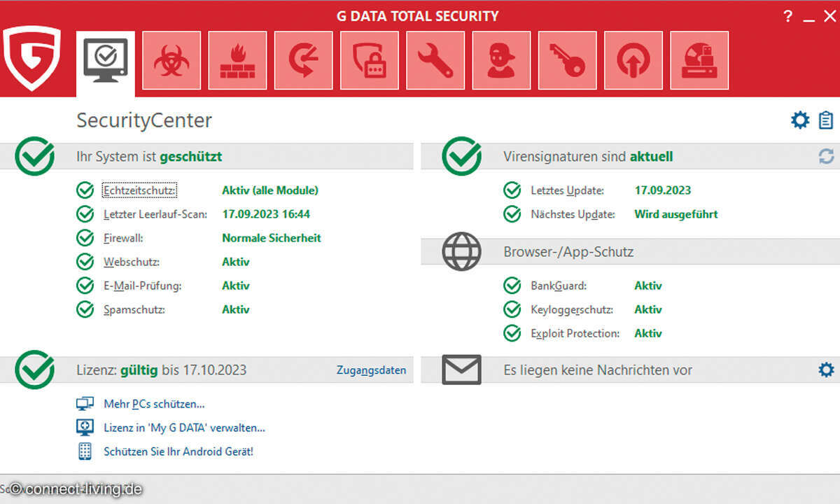The height and width of the screenshot is (504, 840).
Task: Click '17.09.2023' Letztes Update value
Action: [663, 190]
